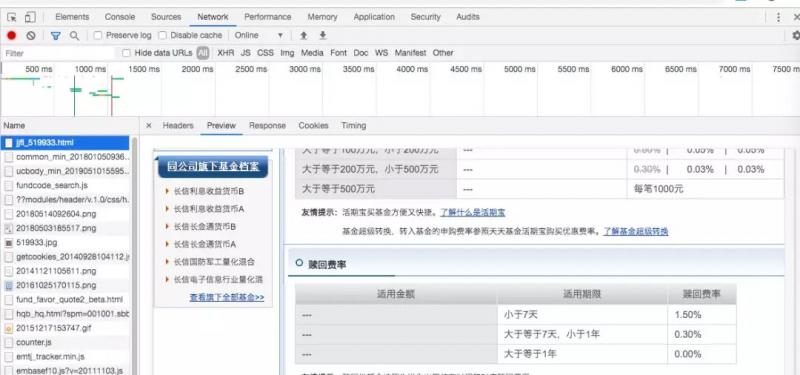Open network search magnifier
Screen dimensions: 800x375
pos(74,36)
